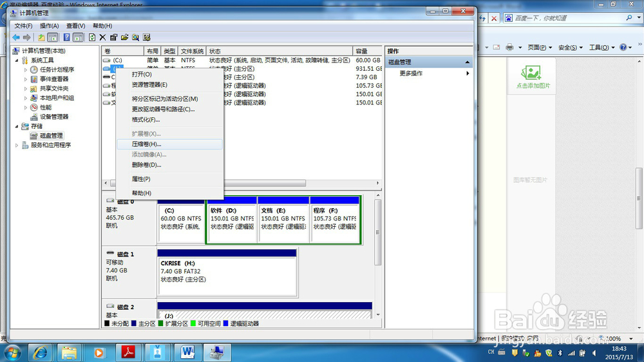
Task: Open the 文件(F) menu
Action: 23,26
